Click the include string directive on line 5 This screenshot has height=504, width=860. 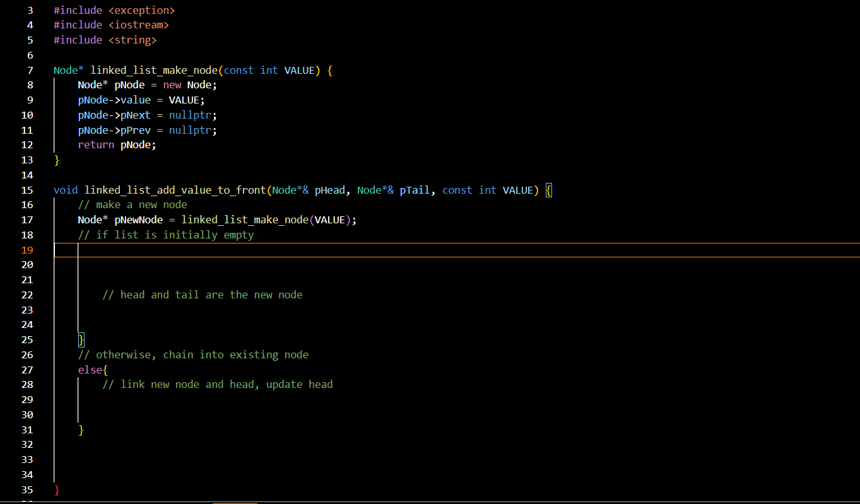tap(105, 39)
